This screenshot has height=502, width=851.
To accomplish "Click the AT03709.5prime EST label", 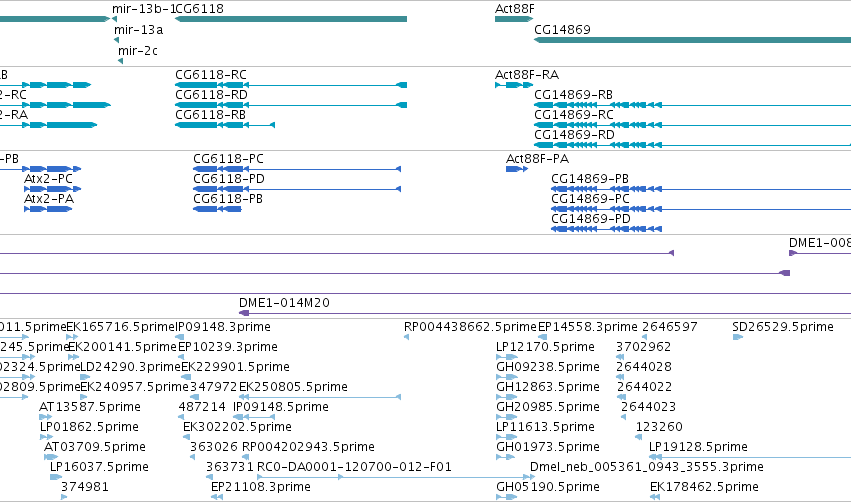I will click(x=94, y=447).
